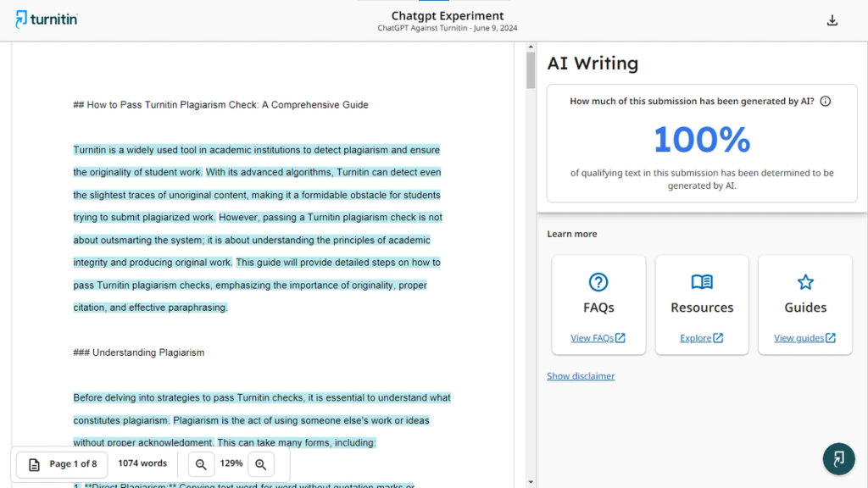Screen dimensions: 868x488
Task: Open the View guides link
Action: pyautogui.click(x=804, y=337)
